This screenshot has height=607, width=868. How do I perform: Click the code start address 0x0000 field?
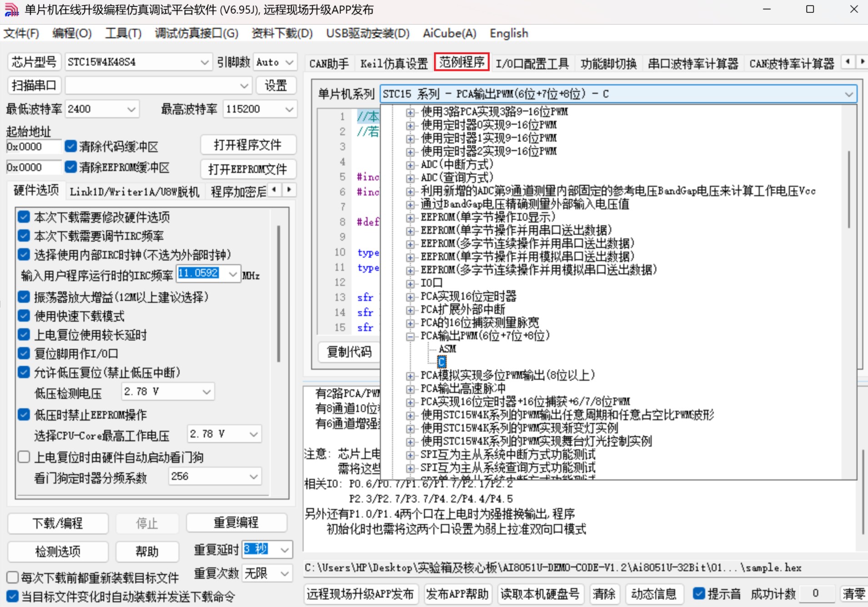33,147
